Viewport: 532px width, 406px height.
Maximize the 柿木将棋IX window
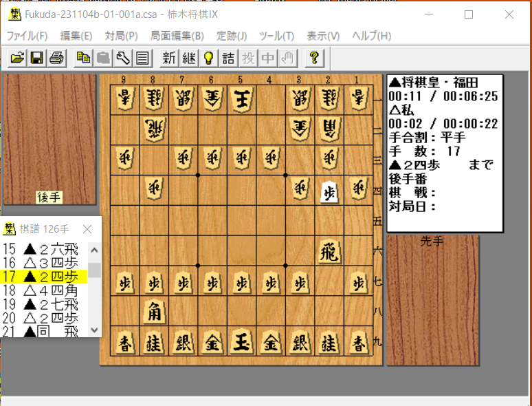tap(469, 14)
